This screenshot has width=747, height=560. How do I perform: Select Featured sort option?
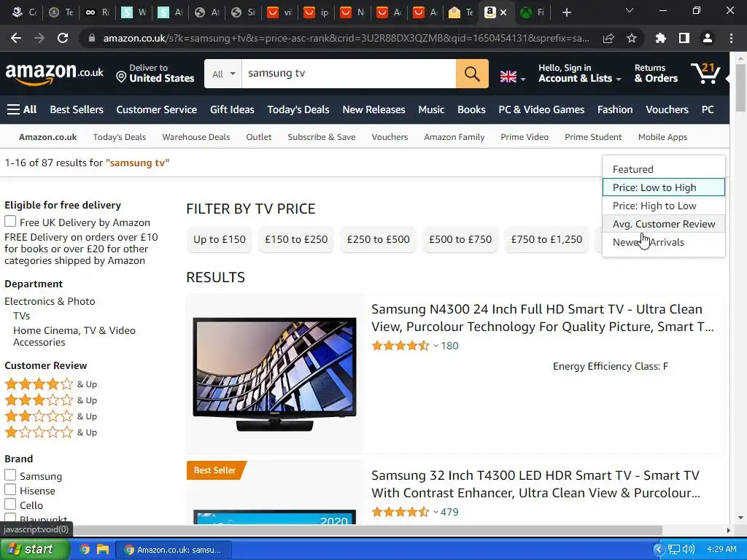click(664, 169)
